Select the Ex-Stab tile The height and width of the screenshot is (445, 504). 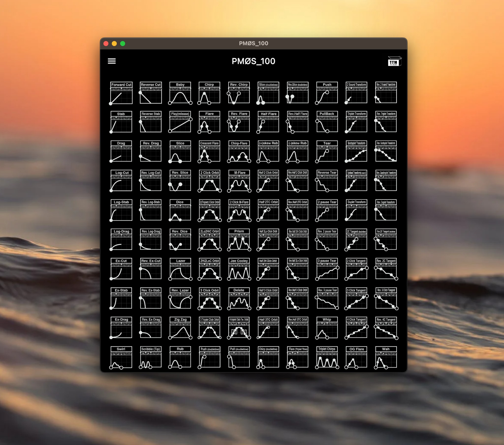[x=121, y=298]
